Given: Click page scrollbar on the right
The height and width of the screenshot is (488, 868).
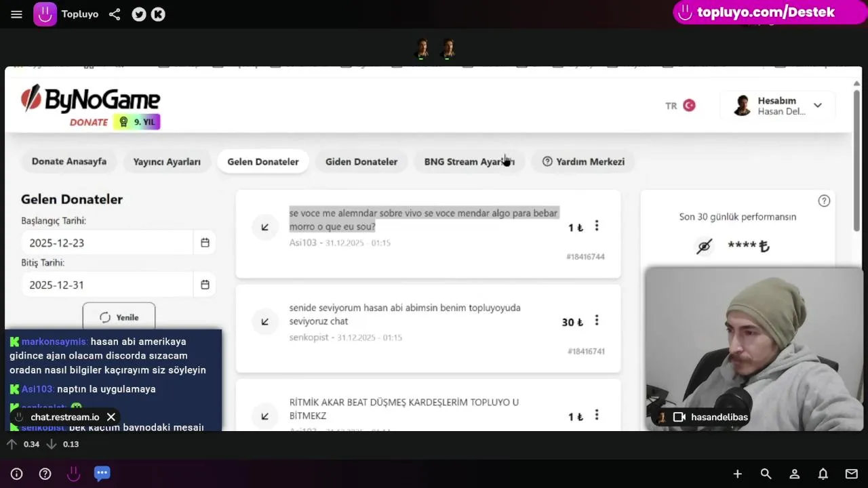Looking at the screenshot, I should pos(856,159).
